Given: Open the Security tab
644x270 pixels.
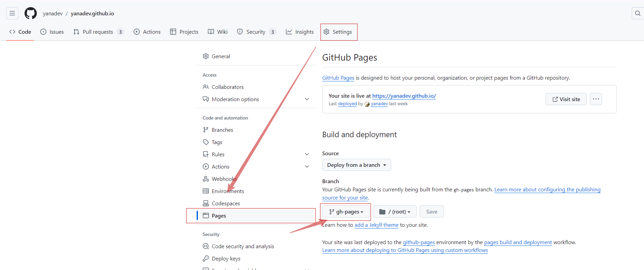Looking at the screenshot, I should 256,32.
